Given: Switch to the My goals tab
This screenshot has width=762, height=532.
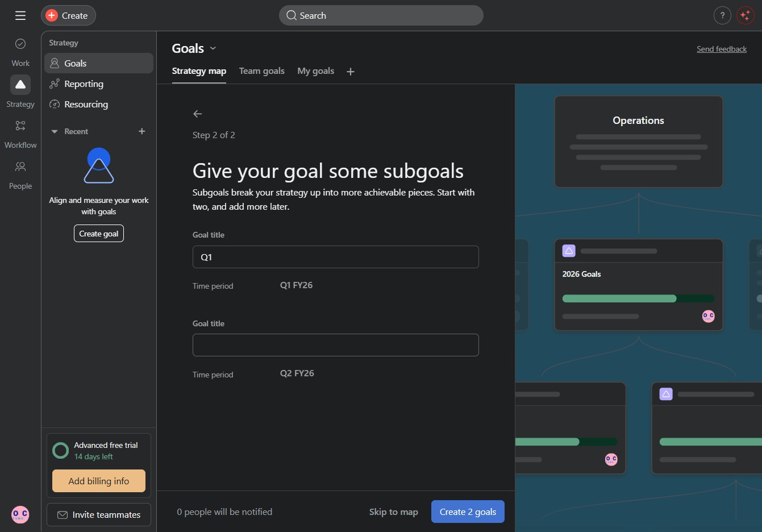Looking at the screenshot, I should [316, 71].
